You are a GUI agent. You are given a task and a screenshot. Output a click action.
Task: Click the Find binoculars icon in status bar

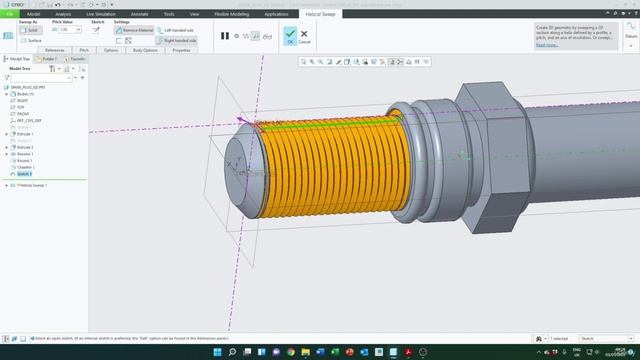coord(539,339)
